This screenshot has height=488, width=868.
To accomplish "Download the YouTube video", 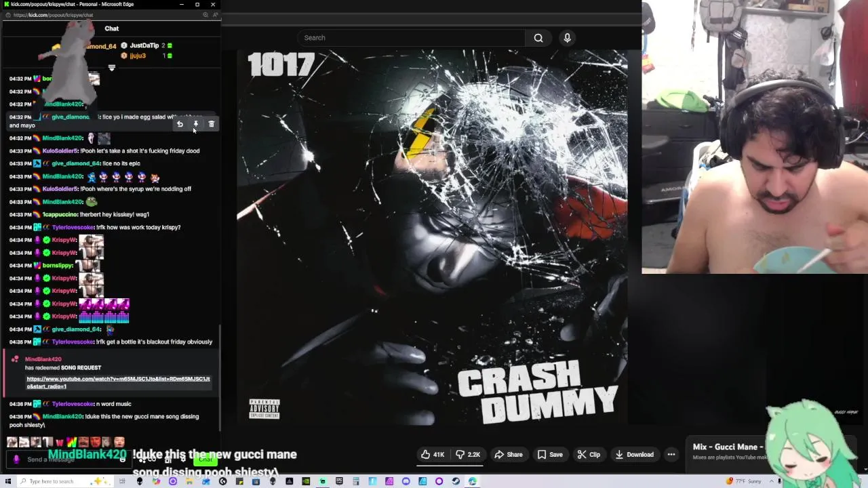I will click(635, 455).
